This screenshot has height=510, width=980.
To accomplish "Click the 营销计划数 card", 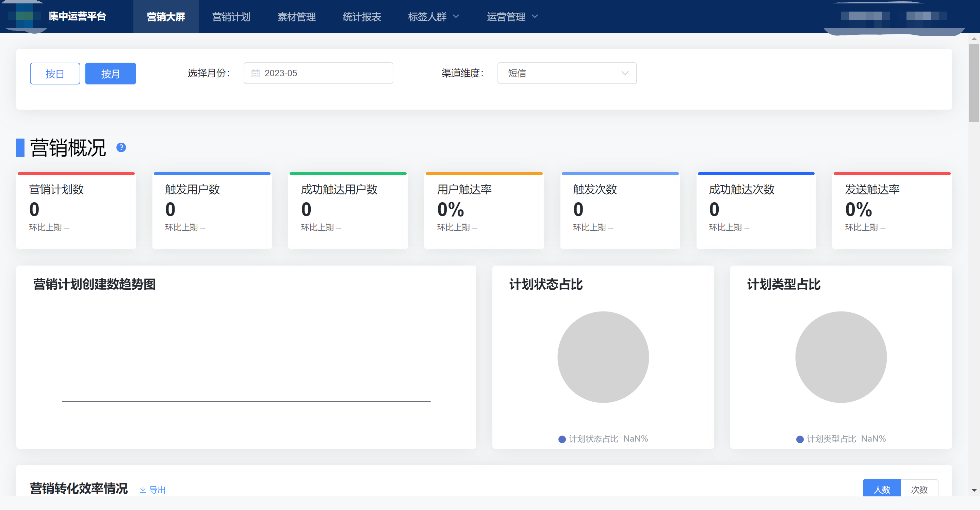I will pos(76,211).
